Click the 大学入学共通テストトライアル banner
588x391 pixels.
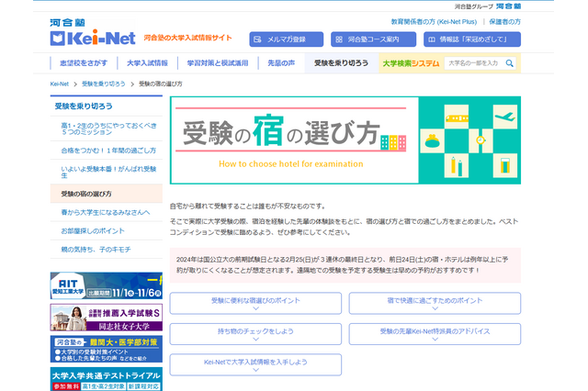point(107,379)
